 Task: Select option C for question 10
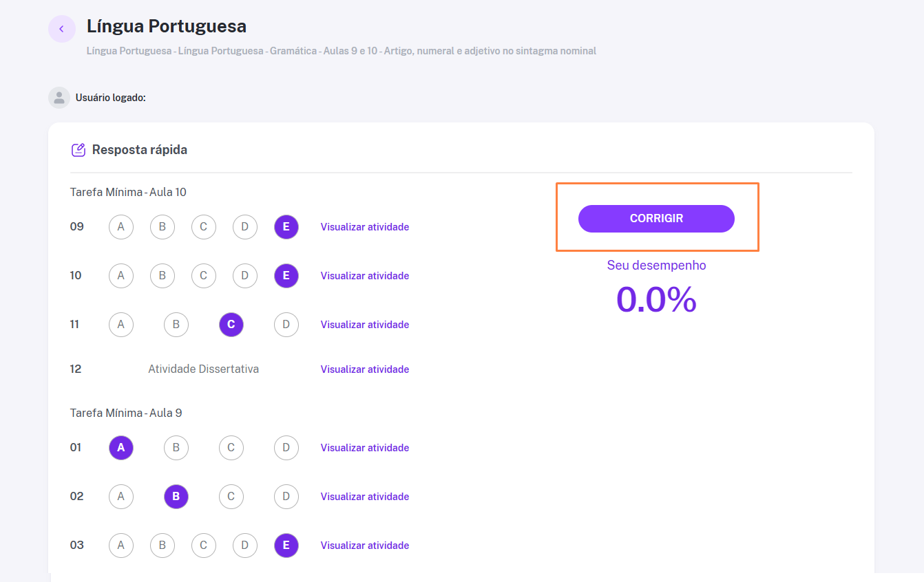click(x=204, y=276)
